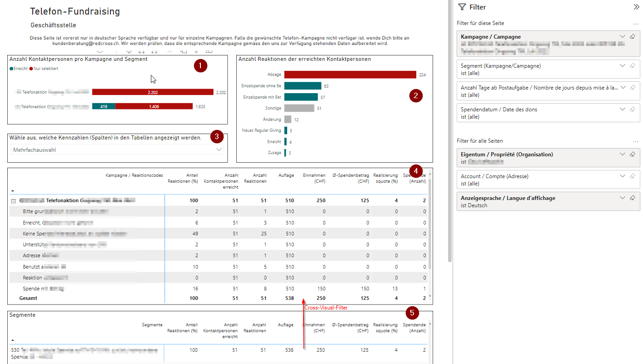This screenshot has width=643, height=364.
Task: Click the Gesamt total row label
Action: click(28, 299)
